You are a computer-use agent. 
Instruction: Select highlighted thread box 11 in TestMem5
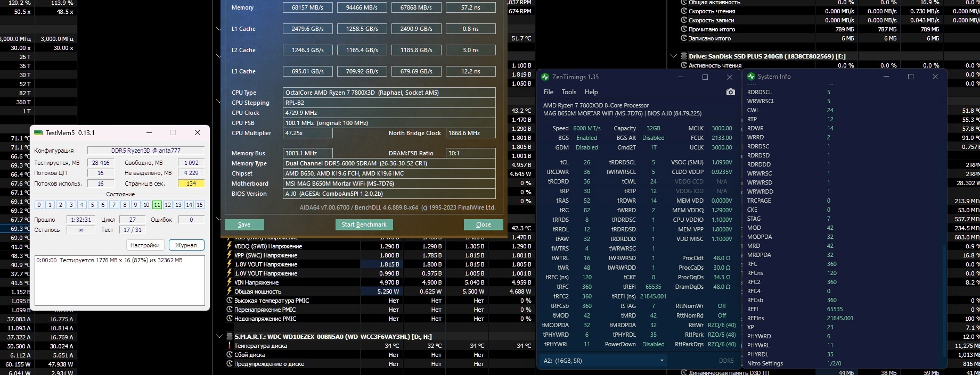(157, 205)
